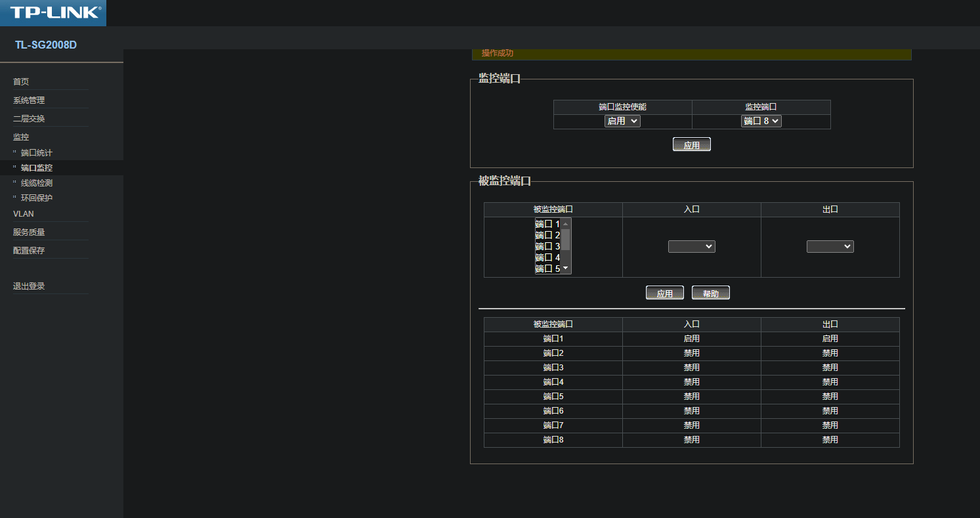Open the 服务质量 menu

(x=29, y=232)
